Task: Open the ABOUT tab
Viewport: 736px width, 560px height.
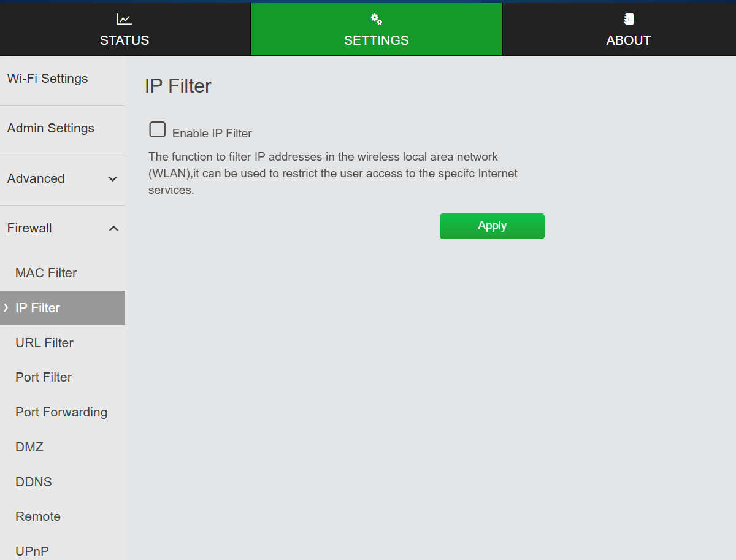Action: coord(629,40)
